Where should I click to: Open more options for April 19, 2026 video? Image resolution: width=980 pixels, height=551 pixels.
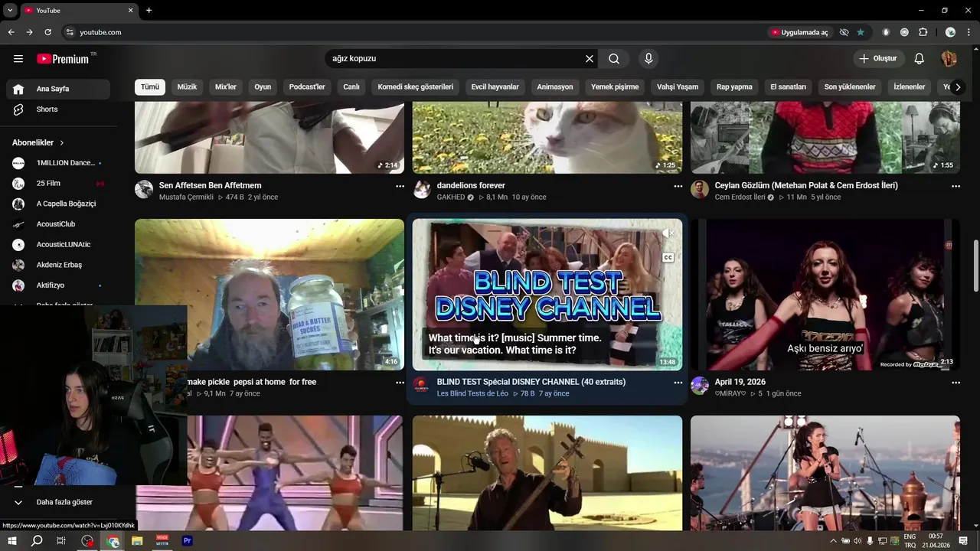point(955,383)
